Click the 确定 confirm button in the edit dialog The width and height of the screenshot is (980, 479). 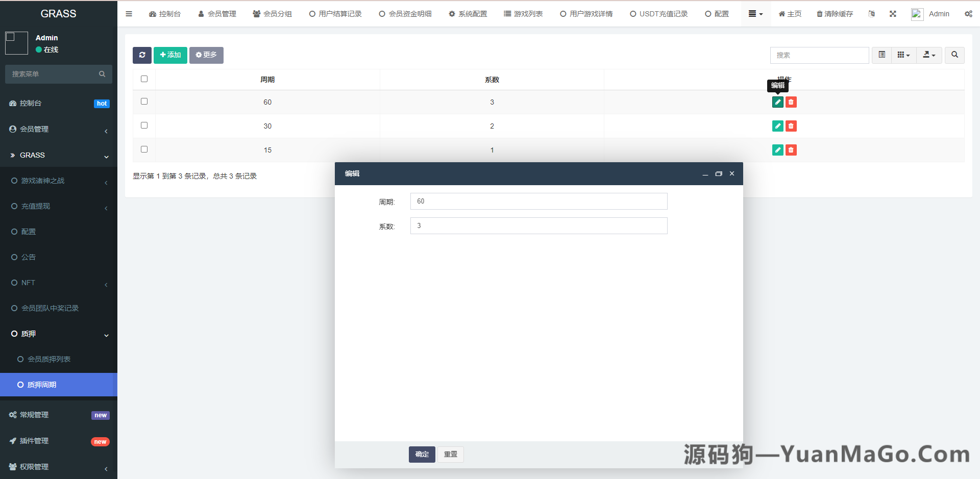[422, 455]
